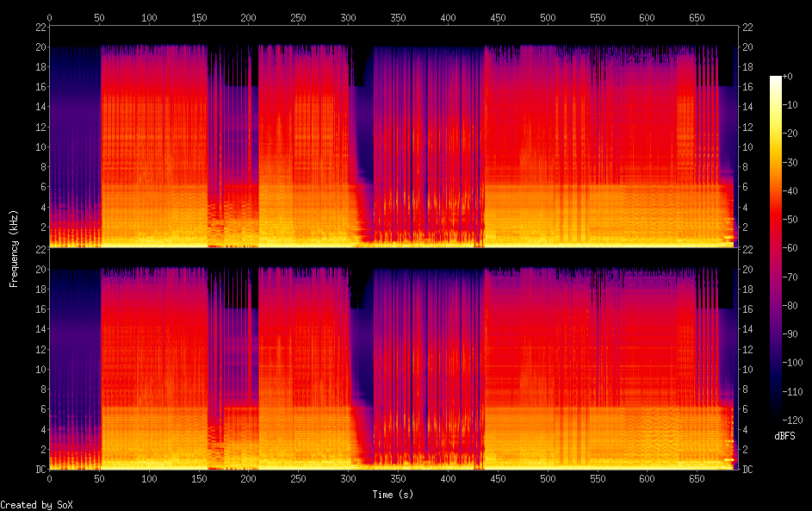The height and width of the screenshot is (511, 812).
Task: Click the "Frequency (kHz)" vertical axis label
Action: (x=14, y=248)
